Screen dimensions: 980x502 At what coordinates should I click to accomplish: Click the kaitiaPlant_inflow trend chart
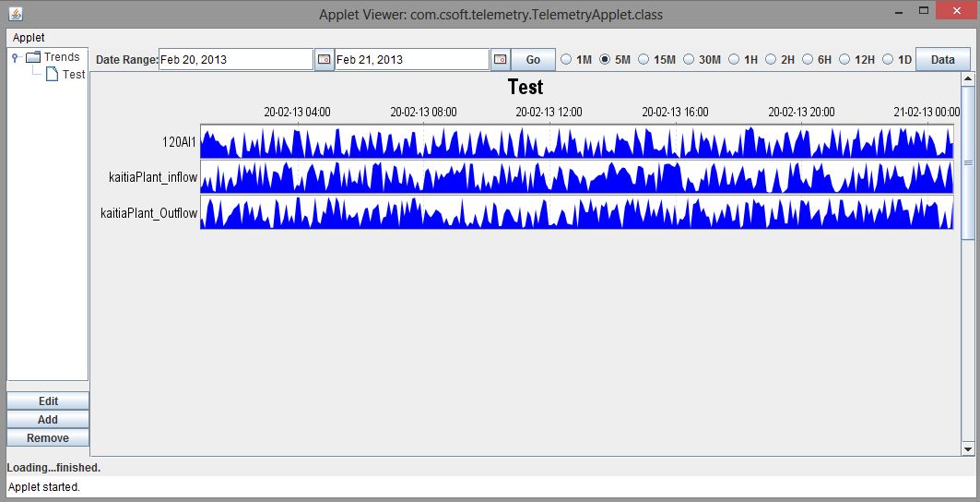point(577,176)
